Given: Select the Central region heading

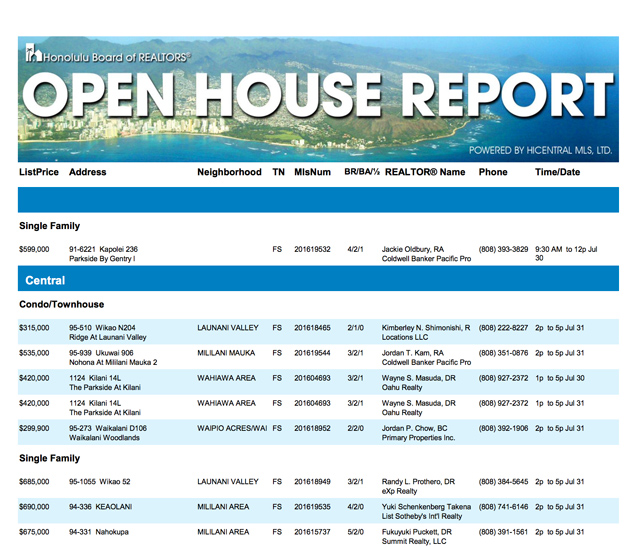Looking at the screenshot, I should (x=45, y=280).
